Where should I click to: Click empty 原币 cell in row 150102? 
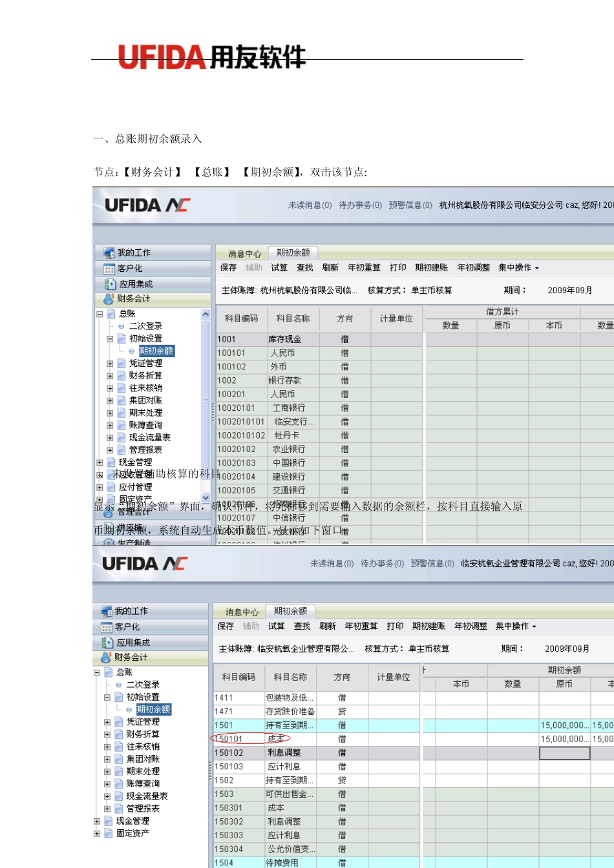(565, 753)
